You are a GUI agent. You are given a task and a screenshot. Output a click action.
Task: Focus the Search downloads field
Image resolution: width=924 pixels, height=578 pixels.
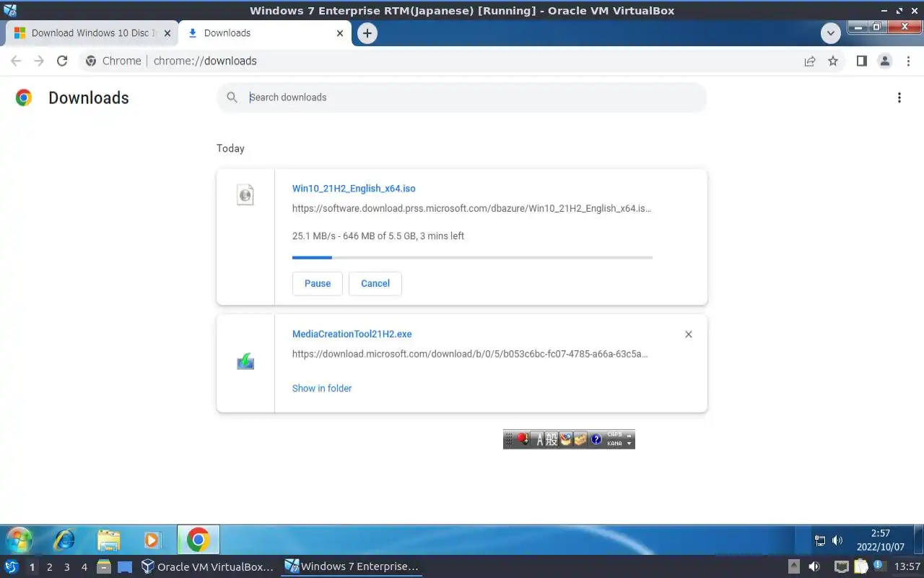point(462,98)
